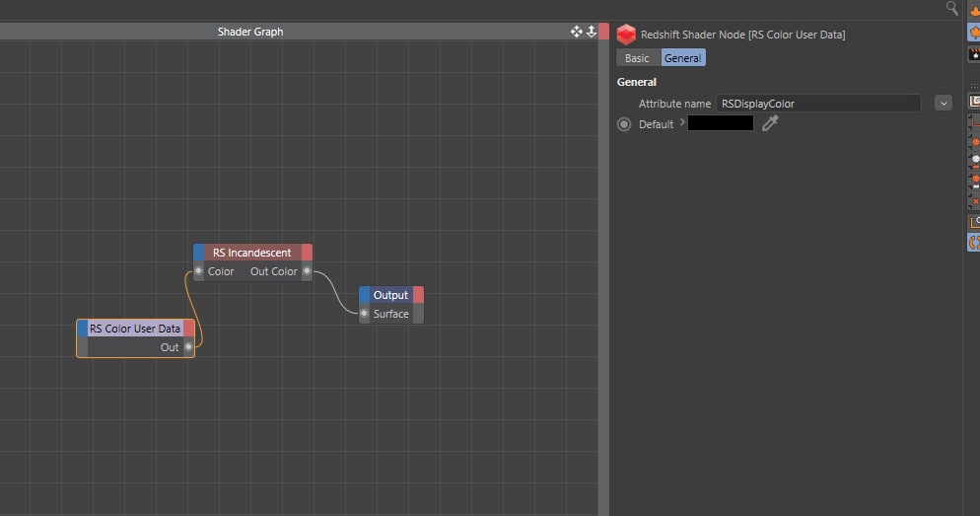Switch to the Basic tab
The width and height of the screenshot is (980, 516).
638,58
